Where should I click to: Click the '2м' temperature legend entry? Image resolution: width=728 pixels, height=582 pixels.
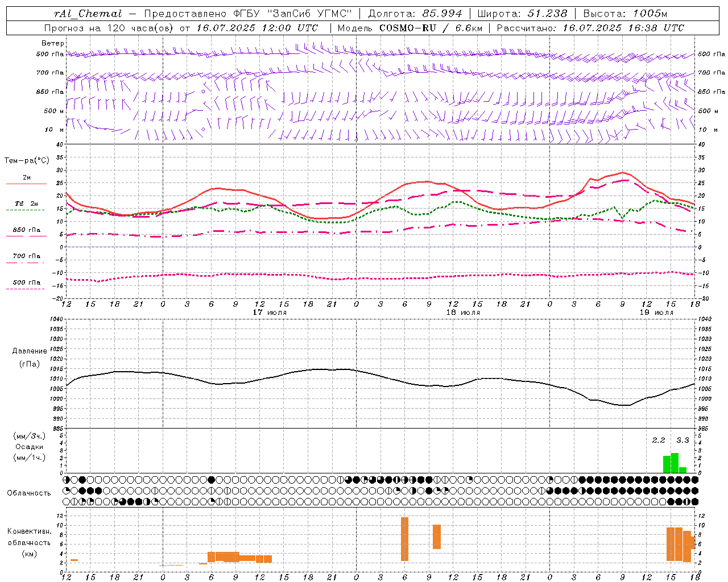pyautogui.click(x=27, y=177)
